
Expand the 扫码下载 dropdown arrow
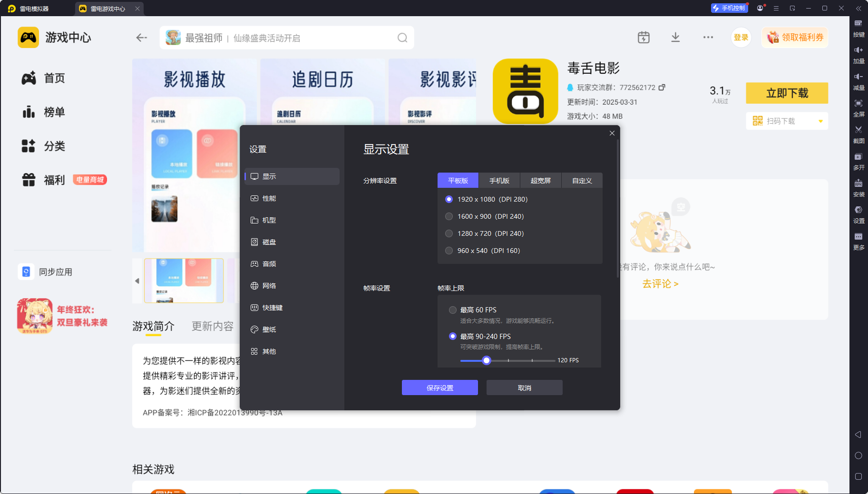820,121
